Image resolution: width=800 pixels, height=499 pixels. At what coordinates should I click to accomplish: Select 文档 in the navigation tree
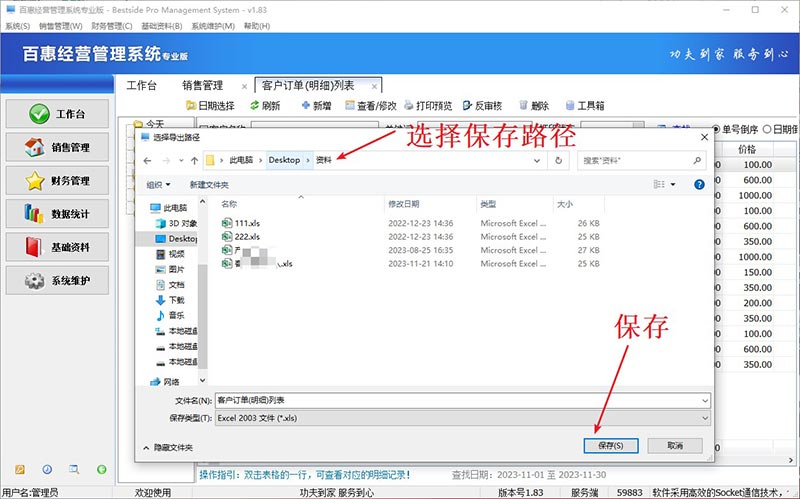(x=170, y=285)
